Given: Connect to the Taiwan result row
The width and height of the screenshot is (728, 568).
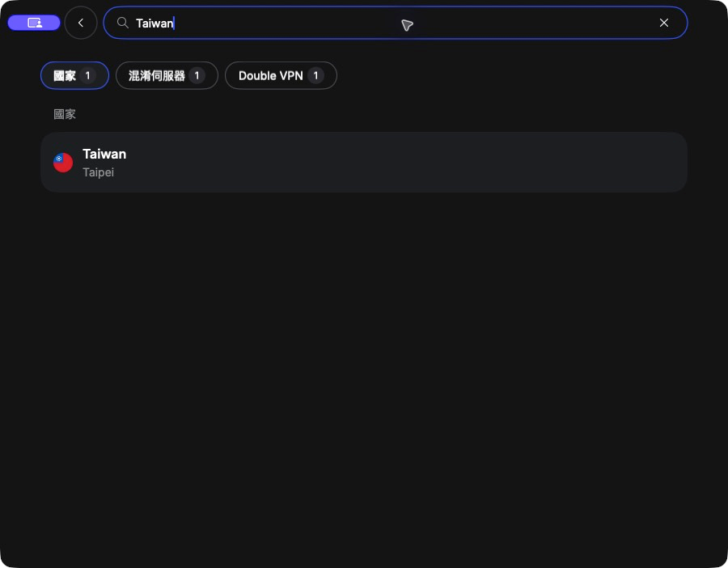Looking at the screenshot, I should click(x=364, y=162).
